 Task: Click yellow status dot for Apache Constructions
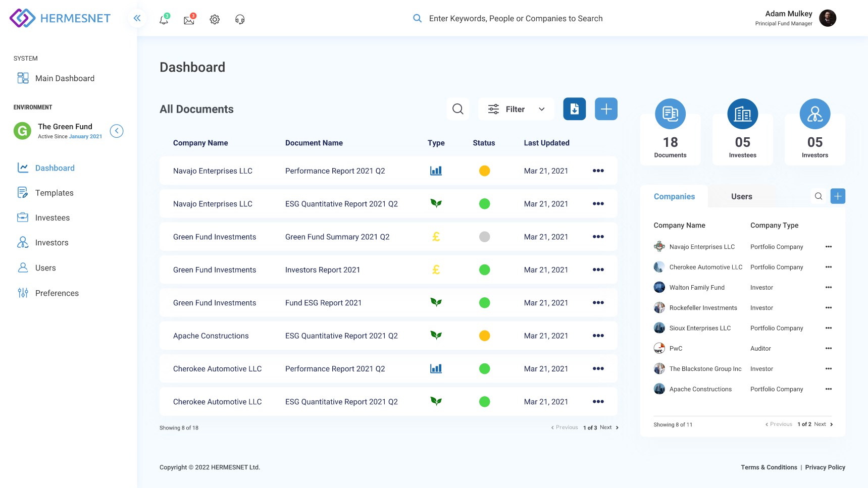pyautogui.click(x=484, y=336)
